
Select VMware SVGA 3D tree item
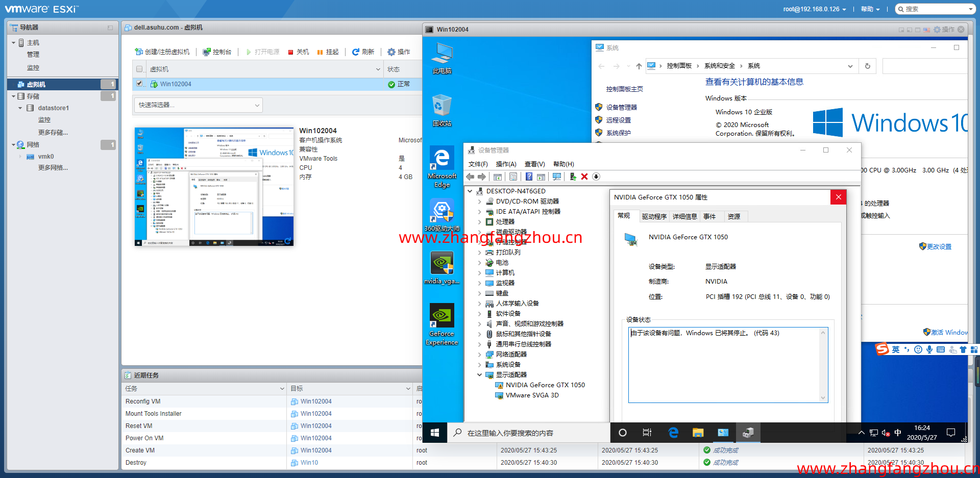pos(532,395)
